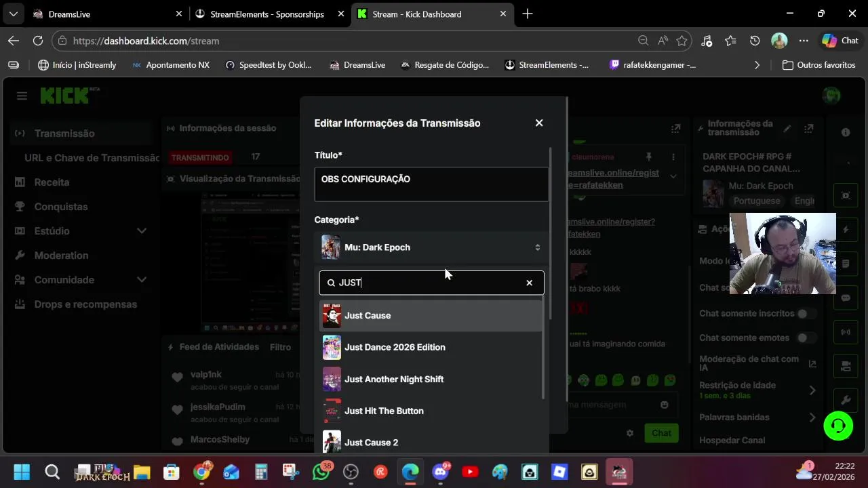Open the pinned message three-dot menu
Image resolution: width=868 pixels, height=488 pixels.
(673, 157)
